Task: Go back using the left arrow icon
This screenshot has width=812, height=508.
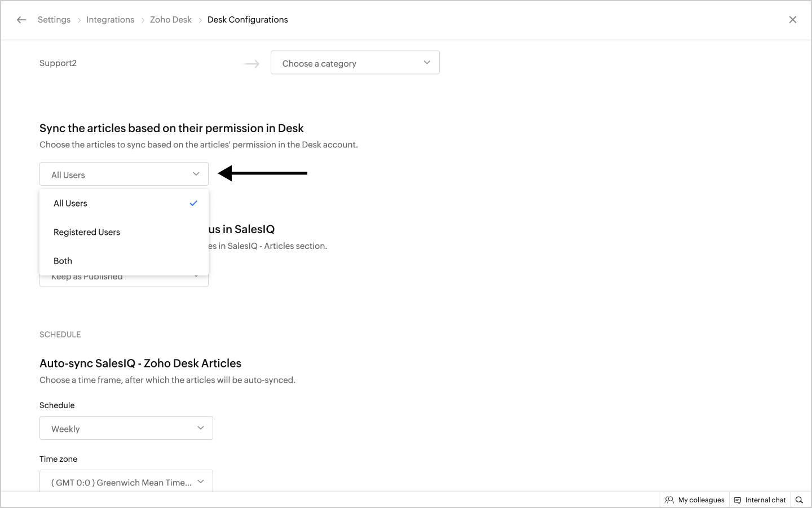Action: [x=21, y=20]
